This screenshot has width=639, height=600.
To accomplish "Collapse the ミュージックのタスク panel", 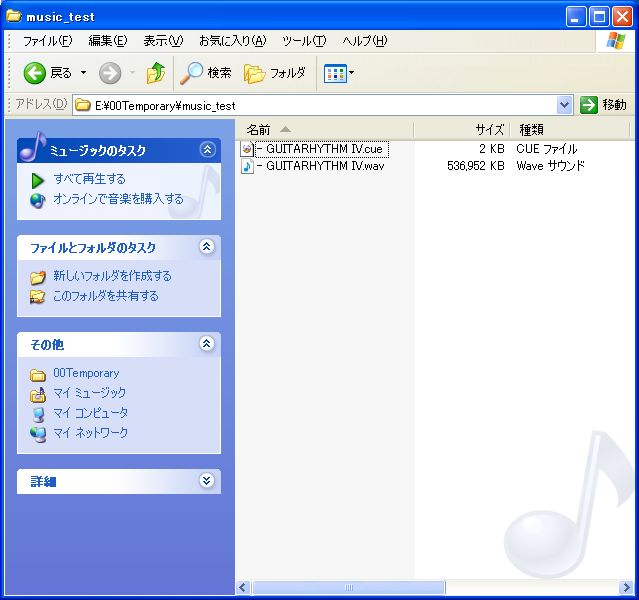I will coord(207,150).
